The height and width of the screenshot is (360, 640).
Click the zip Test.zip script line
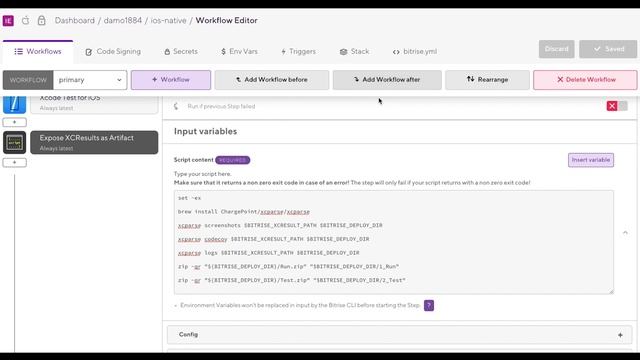tap(292, 280)
